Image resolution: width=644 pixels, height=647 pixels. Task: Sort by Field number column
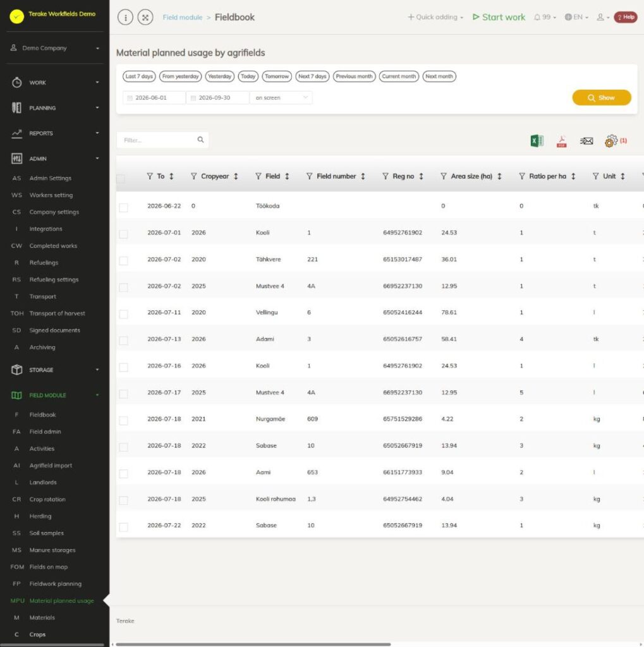363,176
